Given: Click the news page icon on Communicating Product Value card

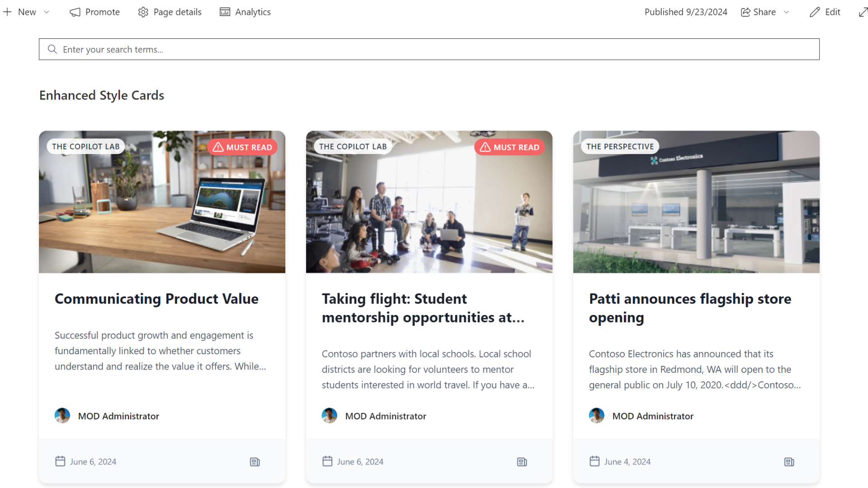Looking at the screenshot, I should [255, 462].
